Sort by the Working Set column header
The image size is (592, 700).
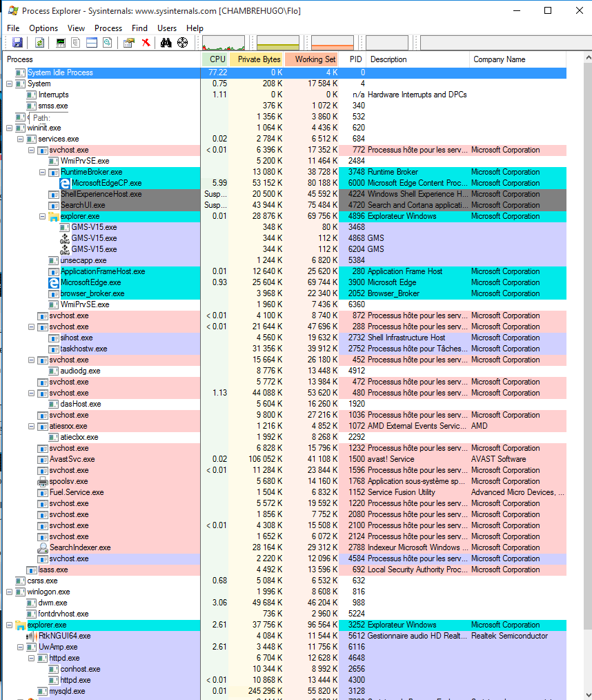pos(311,59)
